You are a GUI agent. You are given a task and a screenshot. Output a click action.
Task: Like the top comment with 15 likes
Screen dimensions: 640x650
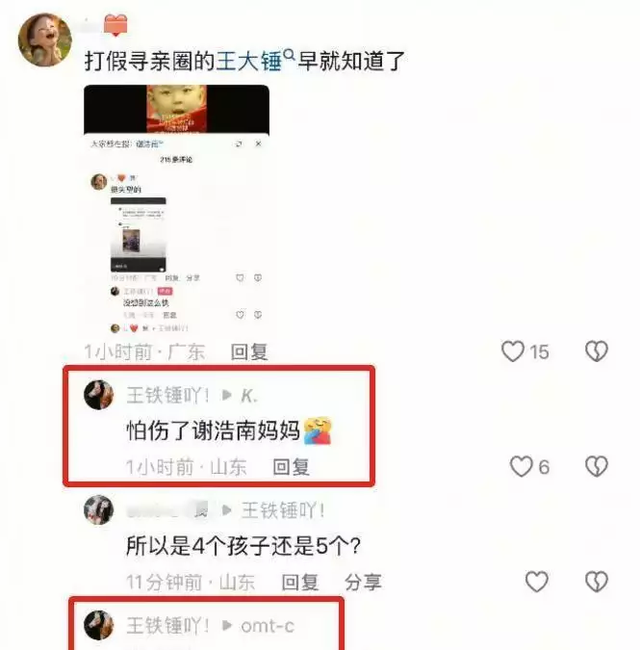click(x=513, y=352)
